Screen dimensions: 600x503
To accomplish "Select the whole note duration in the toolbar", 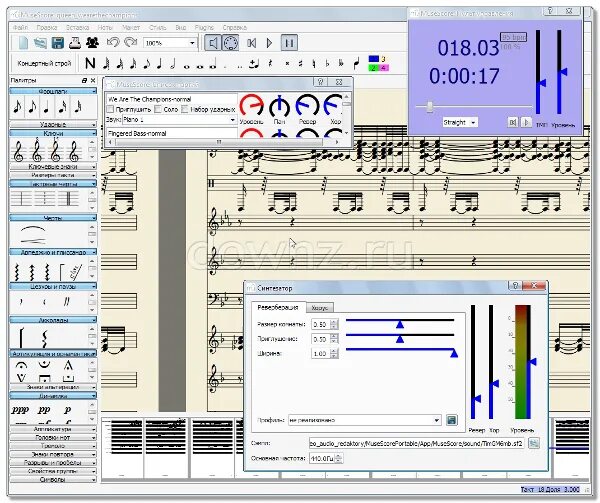I will click(187, 66).
